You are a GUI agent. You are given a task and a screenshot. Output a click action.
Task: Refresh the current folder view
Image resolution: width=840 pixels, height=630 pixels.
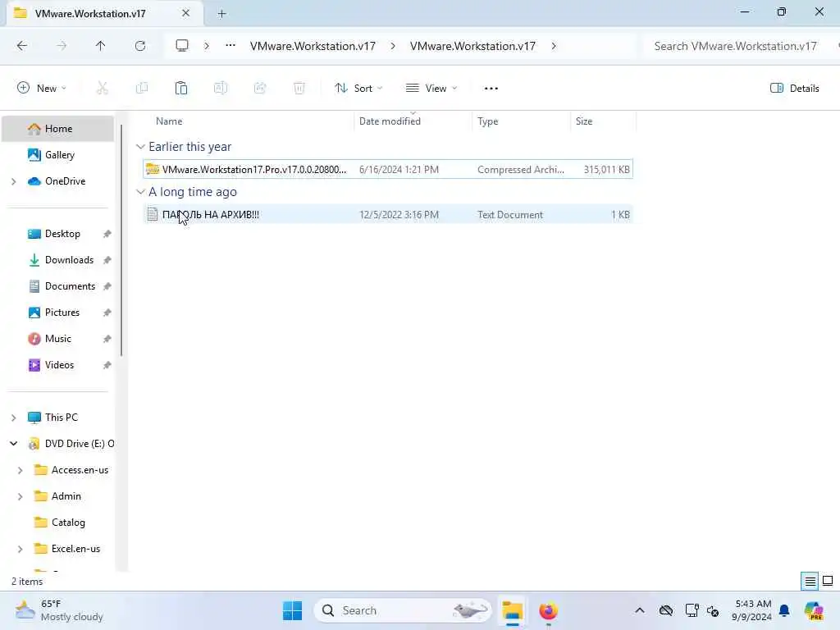140,46
